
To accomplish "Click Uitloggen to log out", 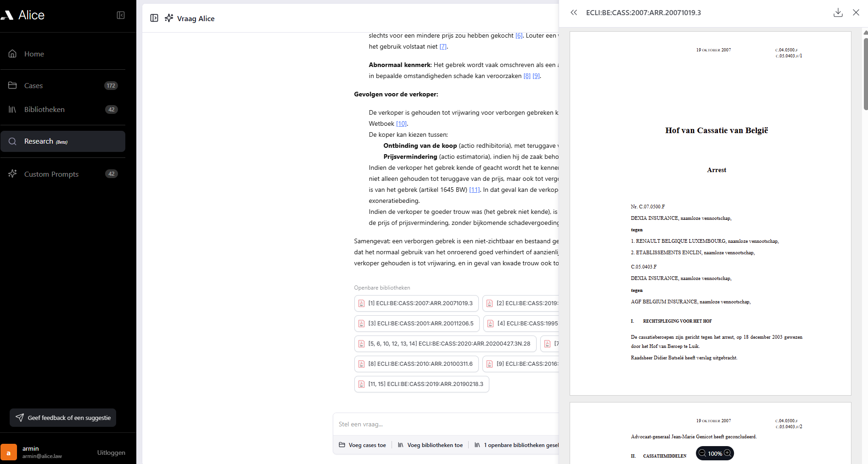I will pos(111,453).
